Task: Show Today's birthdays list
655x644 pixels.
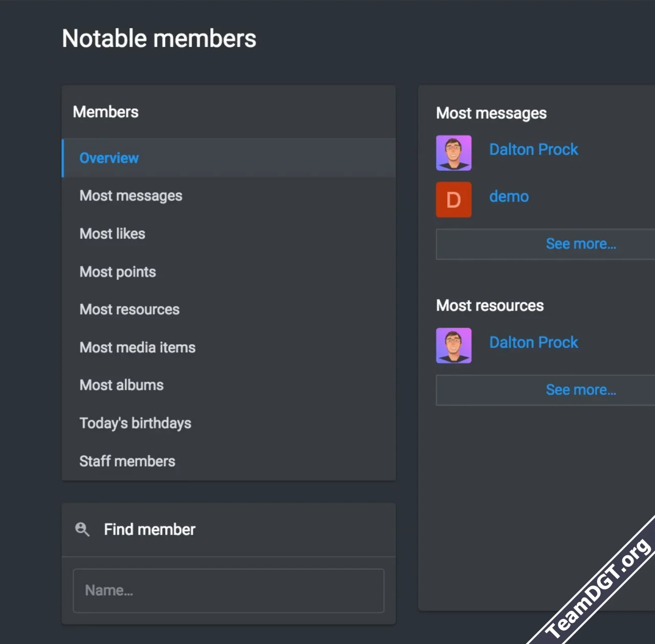Action: [136, 423]
